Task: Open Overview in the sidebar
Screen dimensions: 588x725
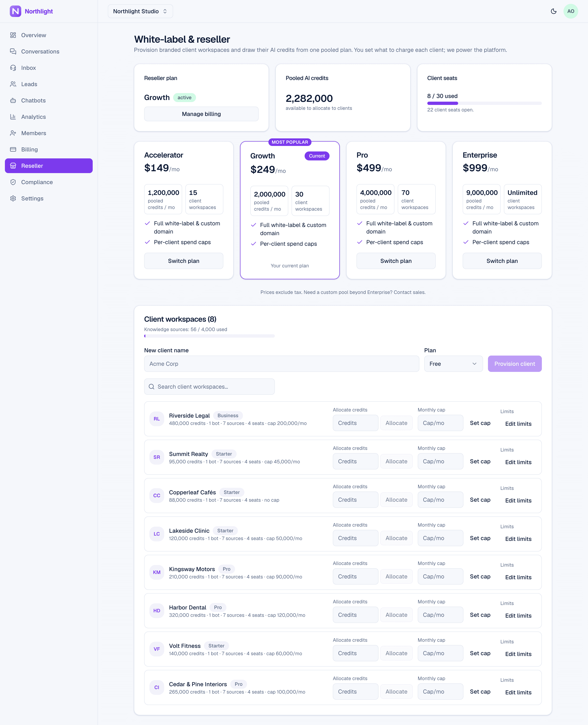Action: (x=49, y=35)
